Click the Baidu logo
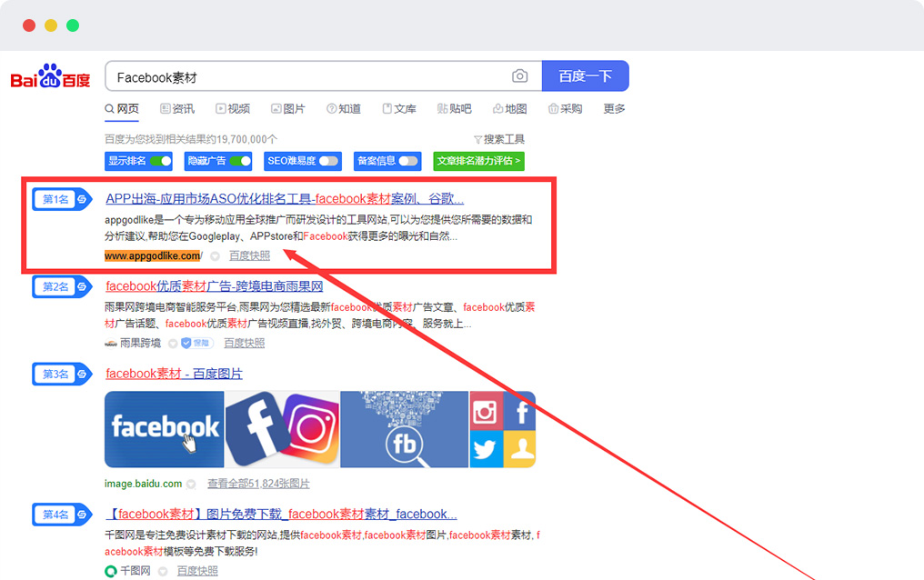This screenshot has width=924, height=580. pos(50,76)
